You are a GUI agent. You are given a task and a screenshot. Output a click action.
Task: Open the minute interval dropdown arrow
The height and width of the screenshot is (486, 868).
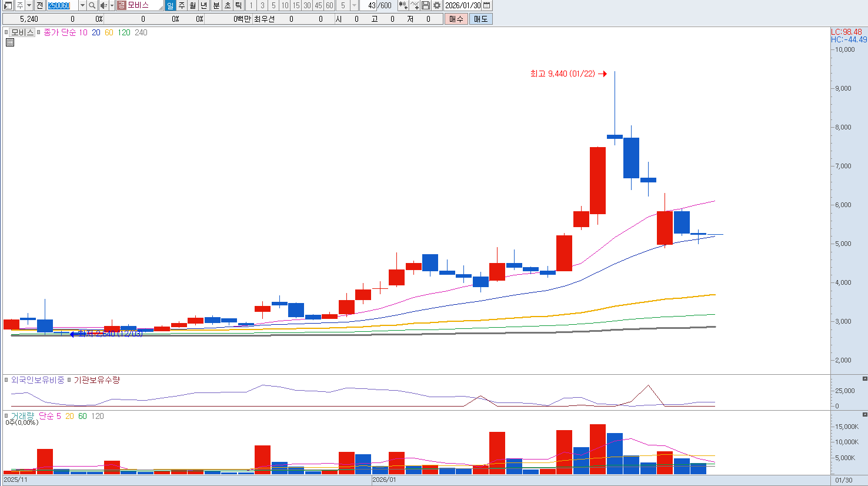pos(354,5)
